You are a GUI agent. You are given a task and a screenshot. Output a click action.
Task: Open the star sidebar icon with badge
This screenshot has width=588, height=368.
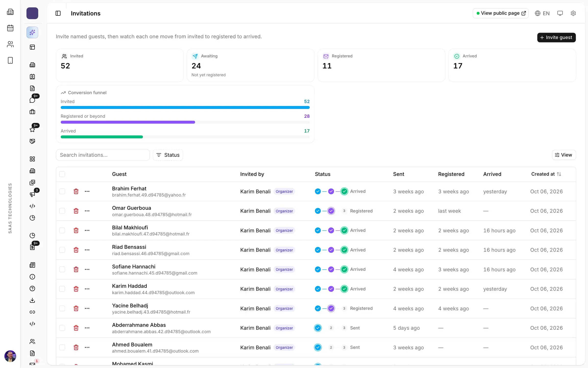point(32,130)
